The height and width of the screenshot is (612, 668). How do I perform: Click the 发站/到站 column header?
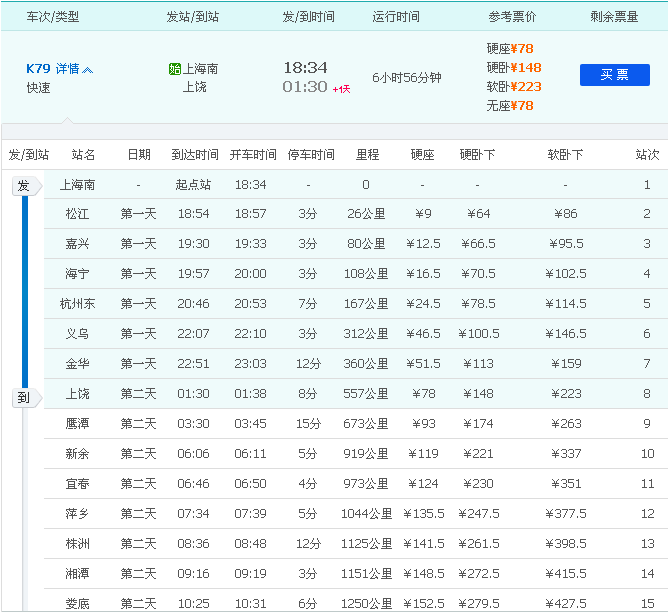[193, 17]
